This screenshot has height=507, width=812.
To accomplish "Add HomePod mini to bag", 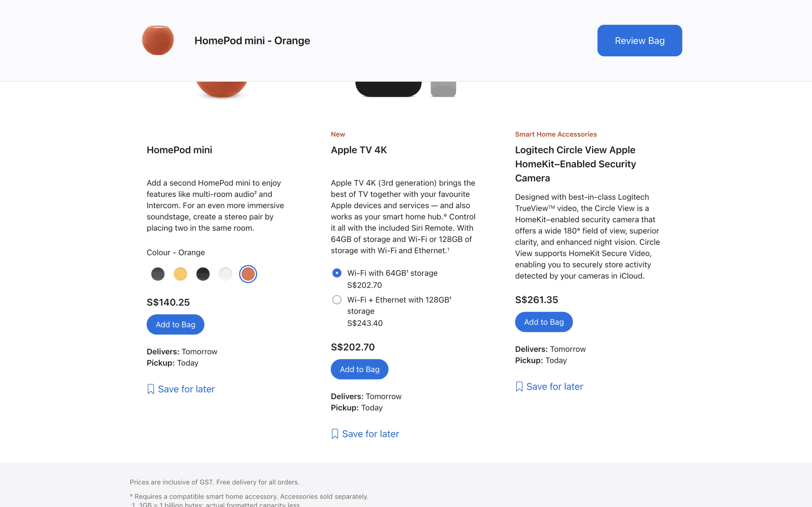I will point(175,325).
